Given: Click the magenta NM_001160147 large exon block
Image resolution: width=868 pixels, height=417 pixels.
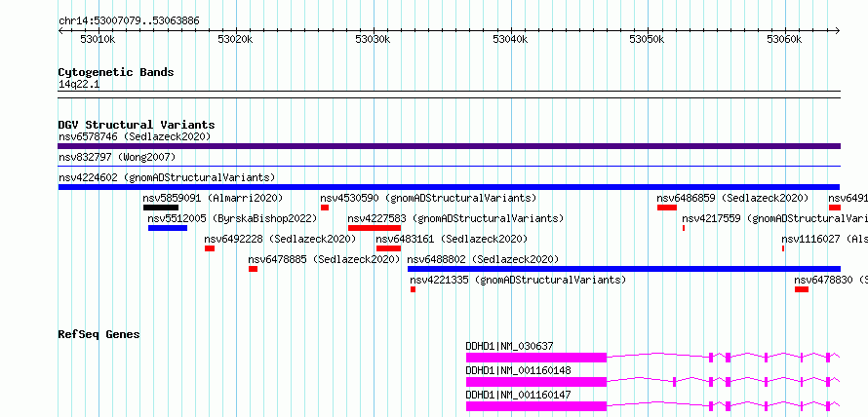Looking at the screenshot, I should (x=536, y=406).
